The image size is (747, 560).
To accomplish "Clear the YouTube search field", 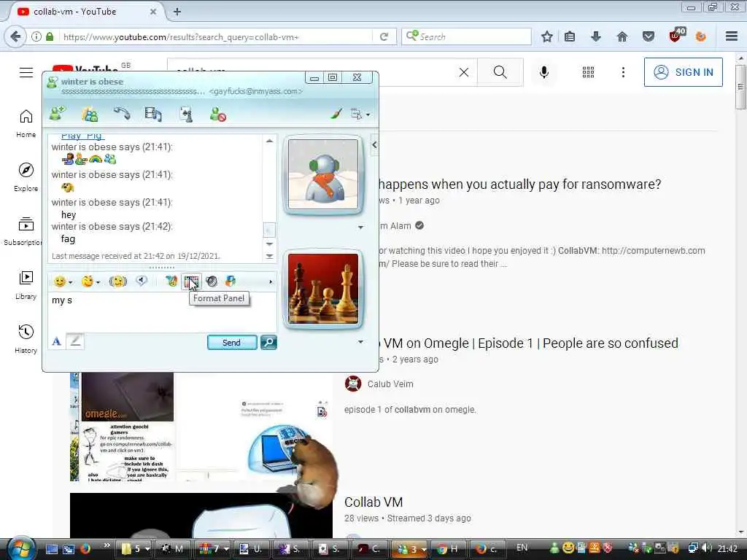I will tap(463, 72).
